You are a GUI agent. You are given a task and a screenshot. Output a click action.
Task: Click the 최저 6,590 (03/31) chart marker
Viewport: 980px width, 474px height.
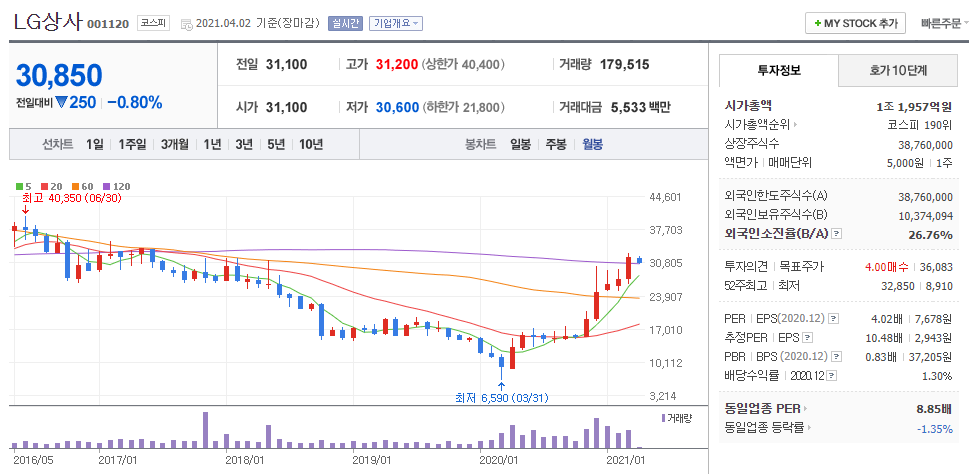coord(501,398)
